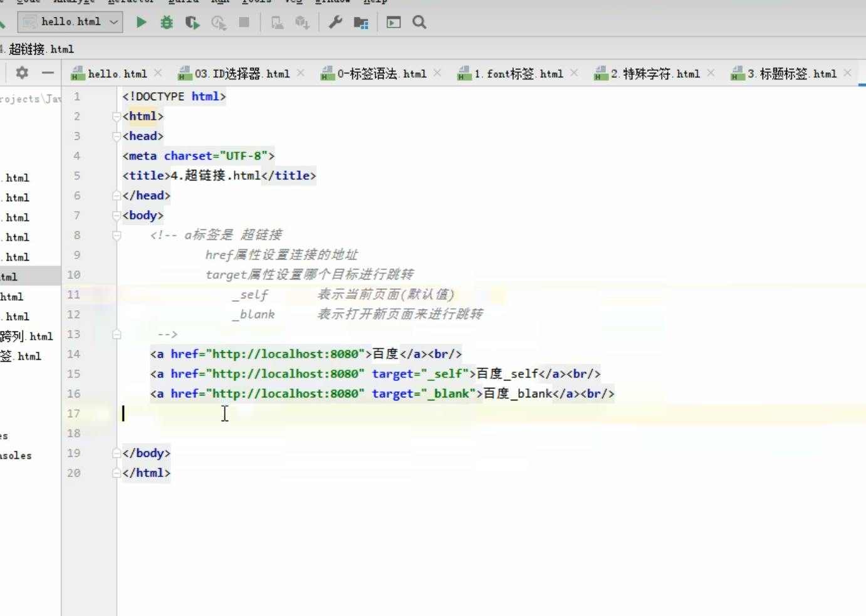Click the _self 表示当前页面 comment line
866x616 pixels.
[343, 295]
